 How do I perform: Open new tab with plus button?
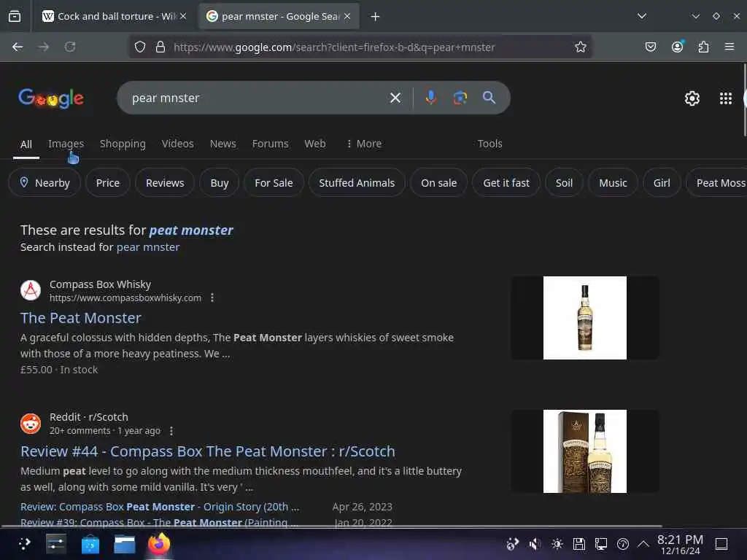(x=376, y=17)
